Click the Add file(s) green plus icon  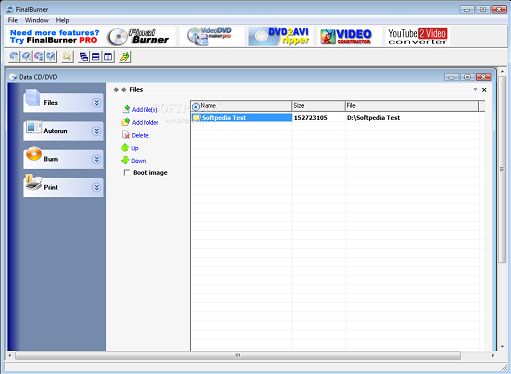point(126,109)
